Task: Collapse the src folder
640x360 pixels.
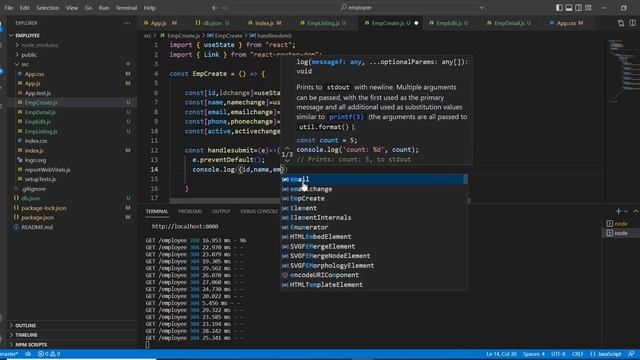Action: coord(25,64)
